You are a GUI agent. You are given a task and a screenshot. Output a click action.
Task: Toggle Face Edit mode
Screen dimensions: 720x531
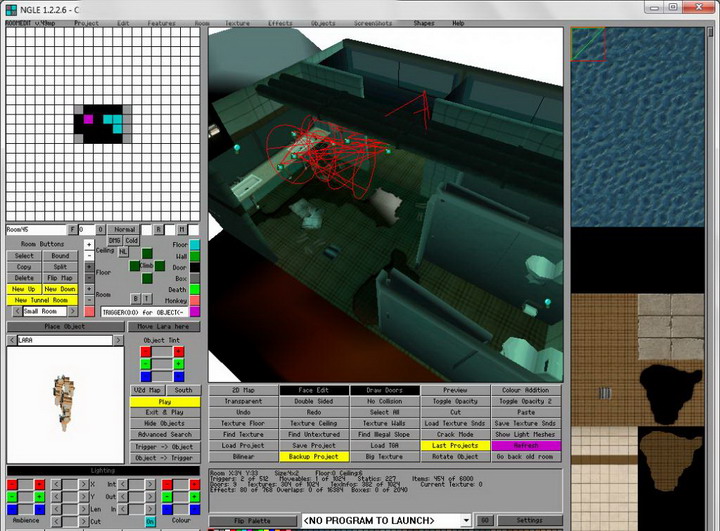[x=314, y=390]
